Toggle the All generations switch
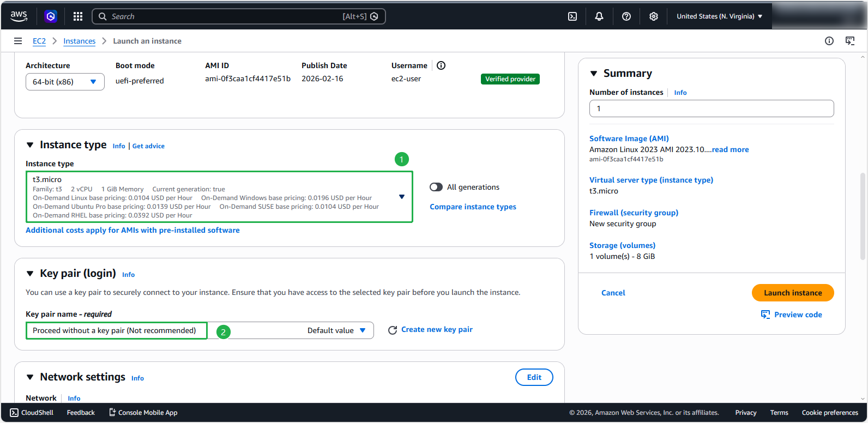 point(436,187)
